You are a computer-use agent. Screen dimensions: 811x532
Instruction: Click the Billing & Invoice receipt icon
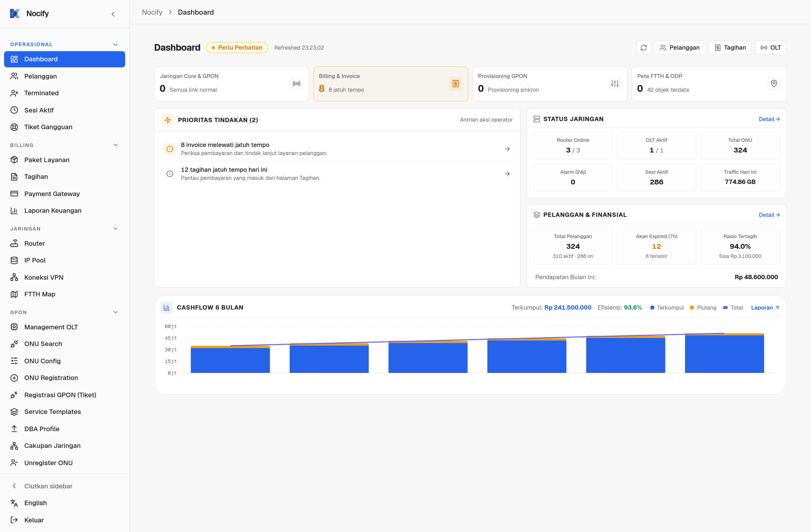455,83
